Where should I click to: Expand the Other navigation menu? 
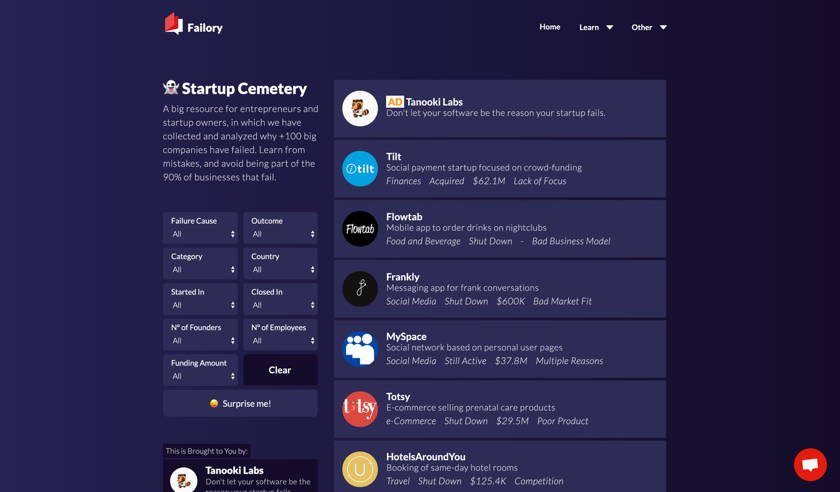click(x=649, y=27)
